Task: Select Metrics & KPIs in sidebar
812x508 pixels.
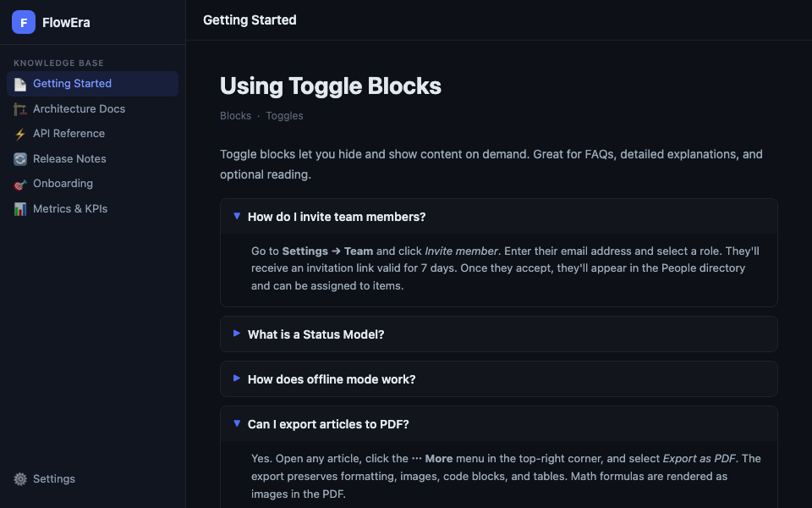Action: [x=70, y=209]
